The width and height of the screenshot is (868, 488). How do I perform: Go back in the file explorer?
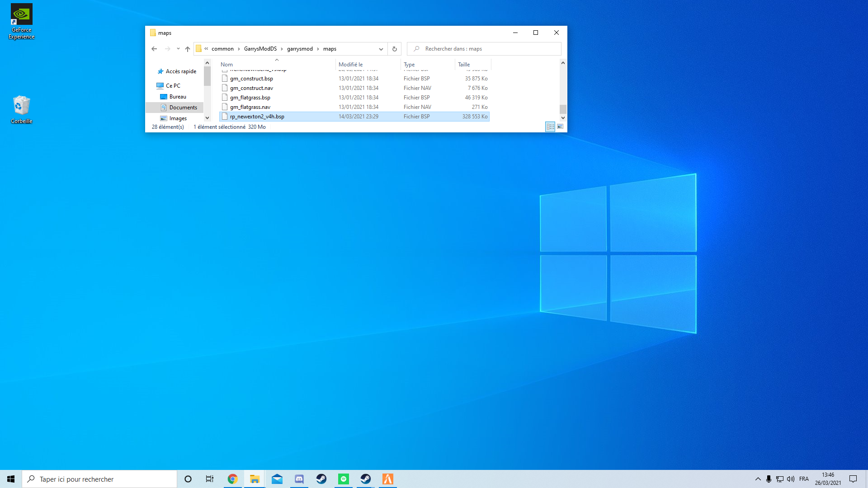point(154,49)
